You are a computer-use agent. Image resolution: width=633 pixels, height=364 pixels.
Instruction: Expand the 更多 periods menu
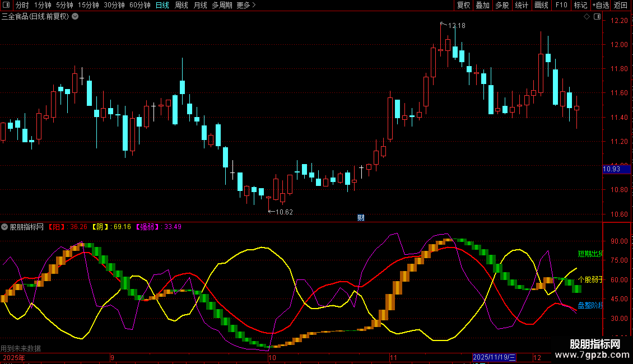click(246, 5)
